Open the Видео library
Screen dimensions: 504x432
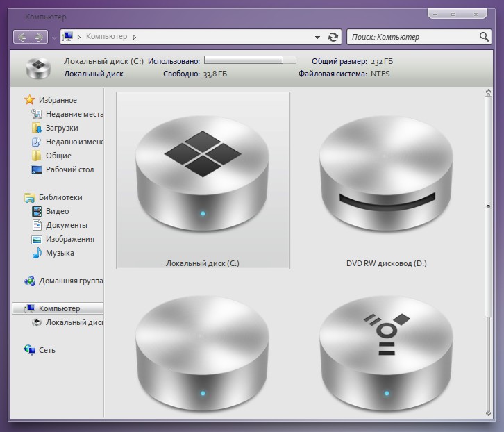pyautogui.click(x=57, y=211)
